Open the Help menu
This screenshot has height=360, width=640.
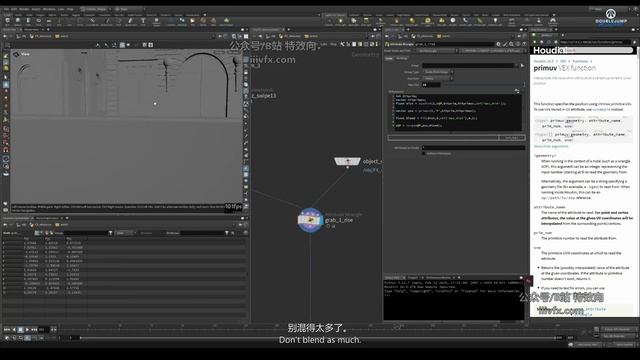tap(70, 9)
